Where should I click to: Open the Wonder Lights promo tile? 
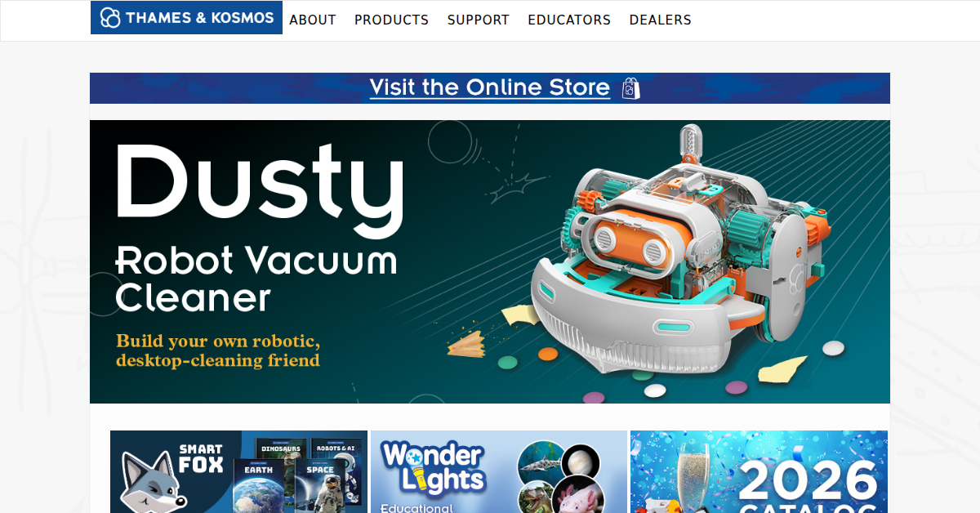tap(499, 472)
